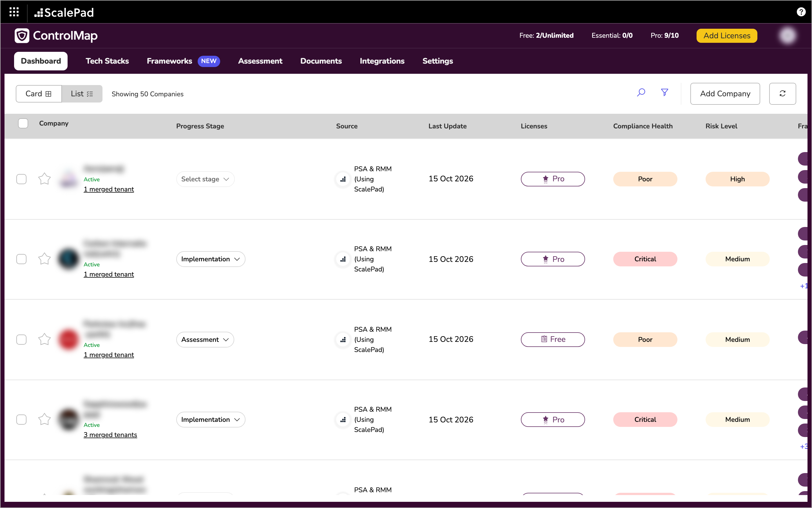Viewport: 812px width, 508px height.
Task: Open the Documents tab
Action: pyautogui.click(x=321, y=61)
